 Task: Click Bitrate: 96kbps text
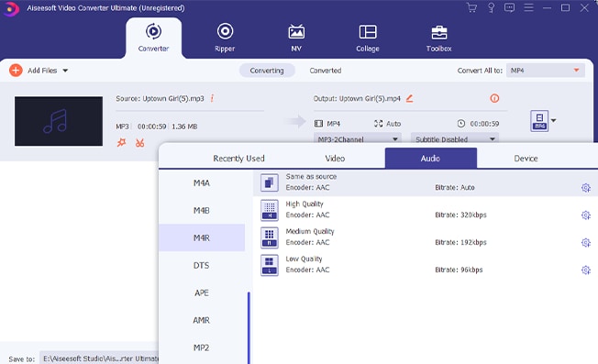pyautogui.click(x=459, y=270)
